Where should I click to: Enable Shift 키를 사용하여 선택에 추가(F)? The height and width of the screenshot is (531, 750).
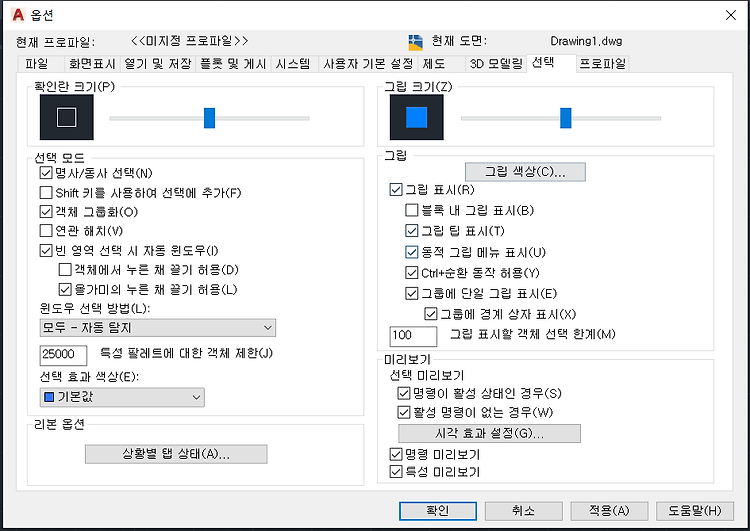[46, 193]
